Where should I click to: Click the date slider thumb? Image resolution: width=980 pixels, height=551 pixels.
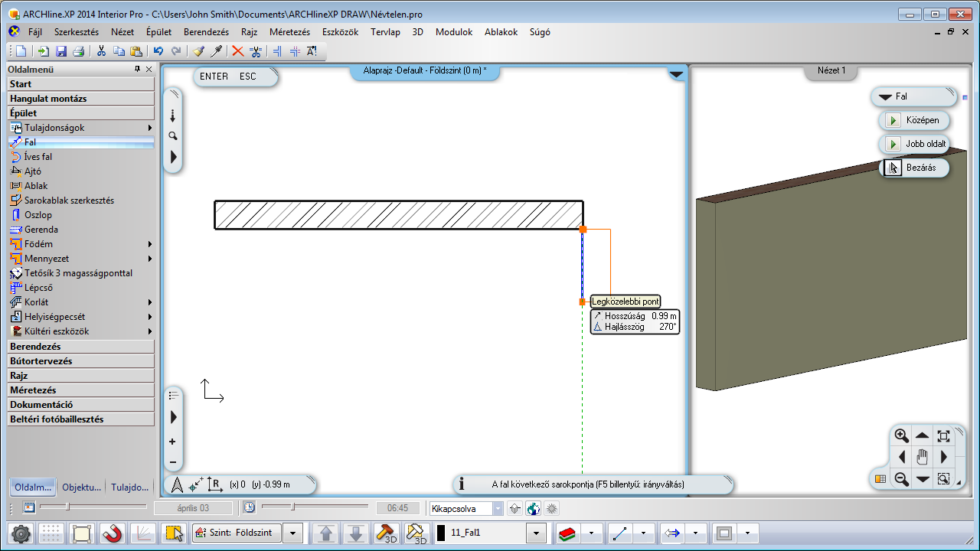click(67, 507)
